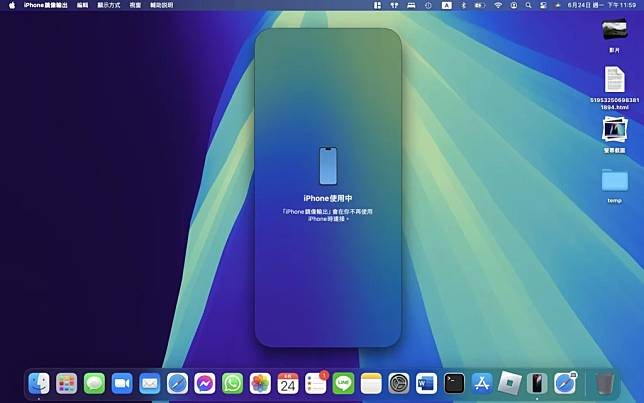The width and height of the screenshot is (644, 403).
Task: Launch LINE app in the Dock
Action: point(343,383)
